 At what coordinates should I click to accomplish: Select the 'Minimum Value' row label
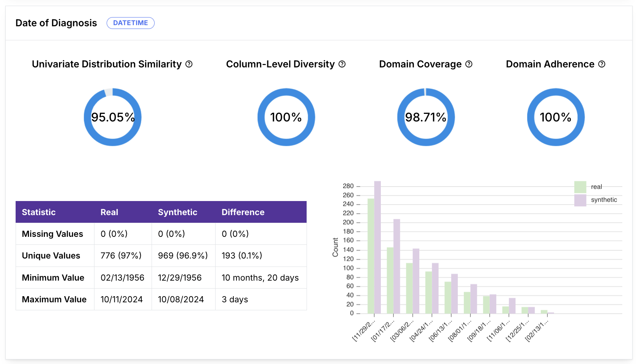[53, 278]
